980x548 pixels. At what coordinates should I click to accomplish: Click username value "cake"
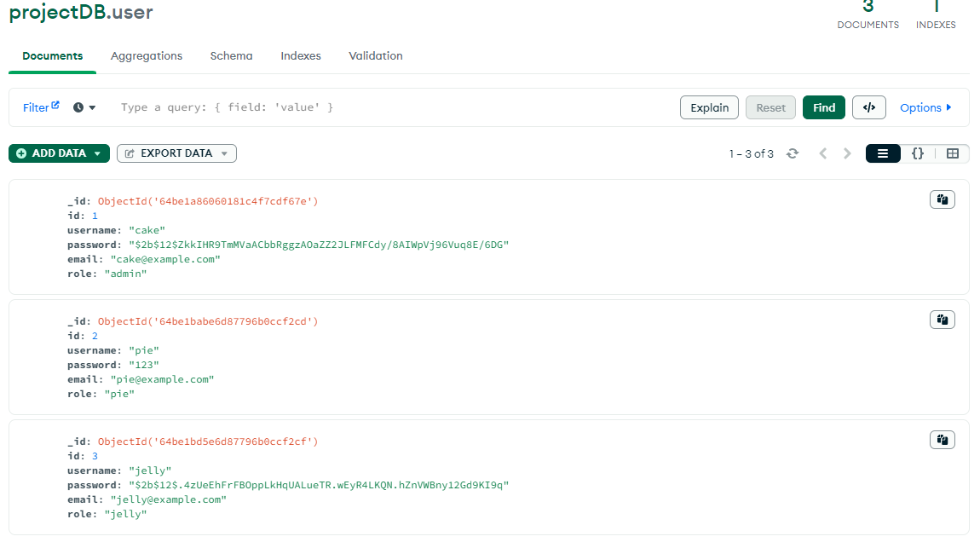147,230
